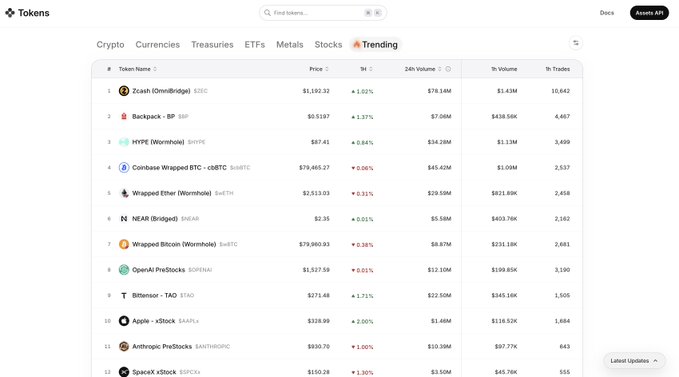Image resolution: width=679 pixels, height=377 pixels.
Task: Expand the Latest Updates panel
Action: pos(634,361)
